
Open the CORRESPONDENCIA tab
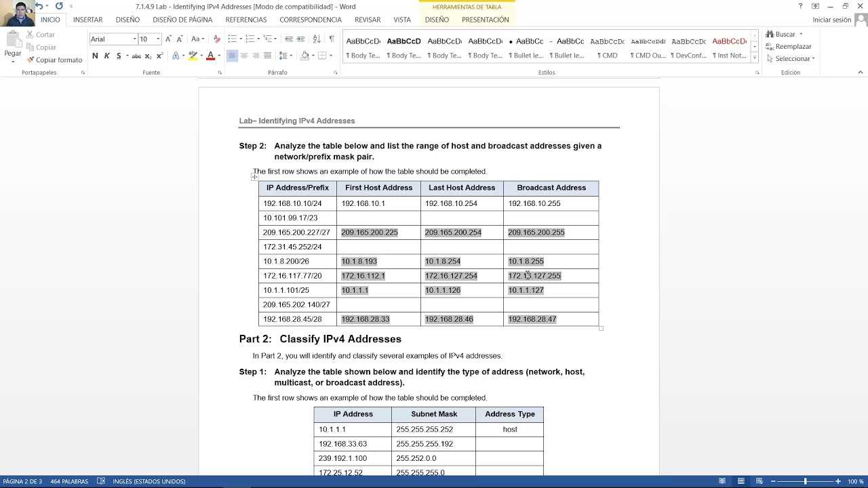[x=311, y=20]
